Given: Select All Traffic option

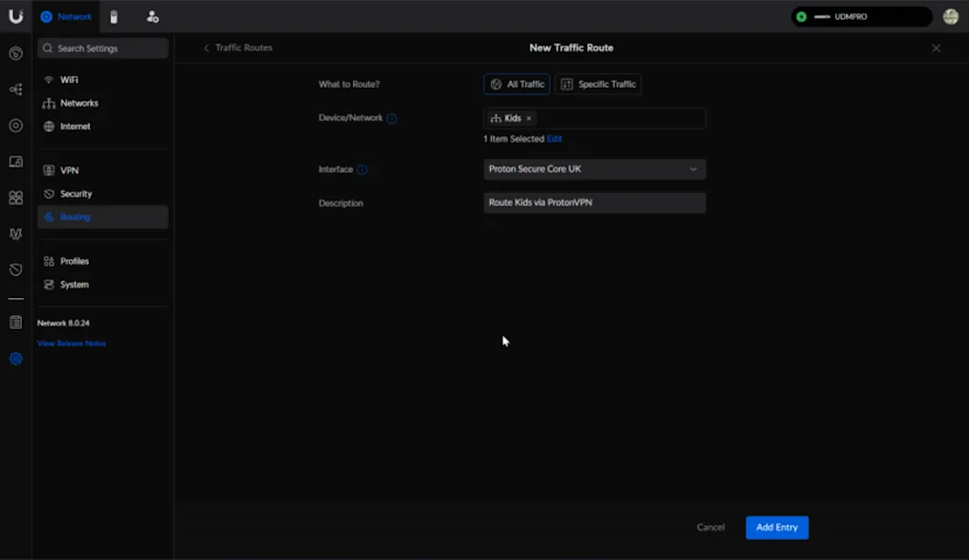Looking at the screenshot, I should 517,84.
